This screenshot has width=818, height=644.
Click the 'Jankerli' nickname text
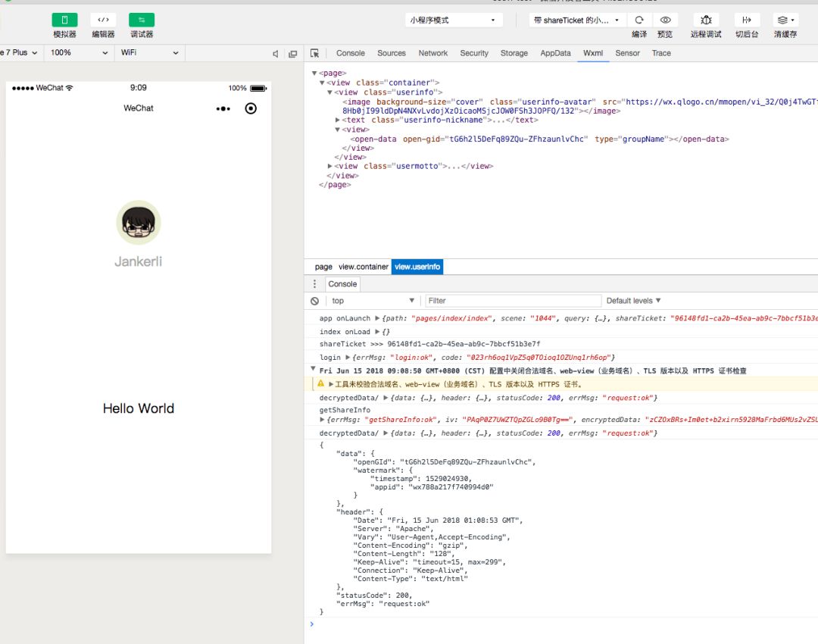[139, 261]
